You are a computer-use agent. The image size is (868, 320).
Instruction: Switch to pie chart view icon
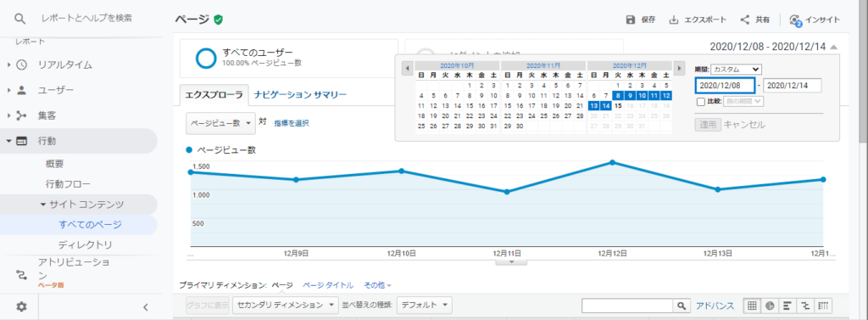click(x=770, y=305)
